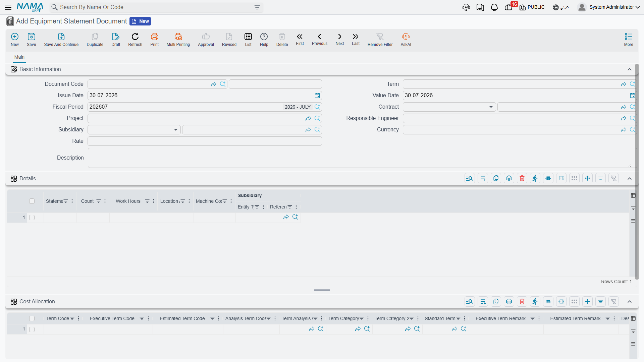644x362 pixels.
Task: Go to Next record
Action: 340,39
